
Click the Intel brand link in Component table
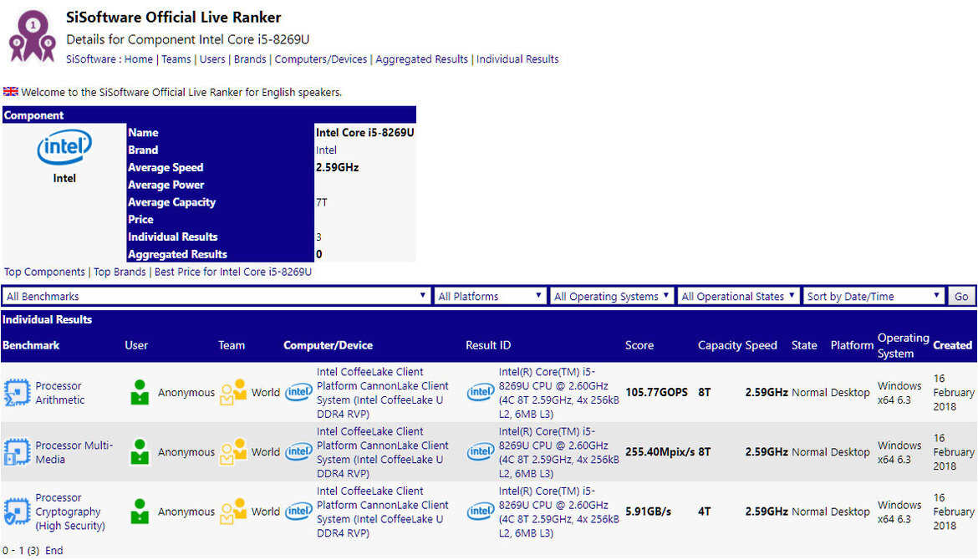[326, 150]
